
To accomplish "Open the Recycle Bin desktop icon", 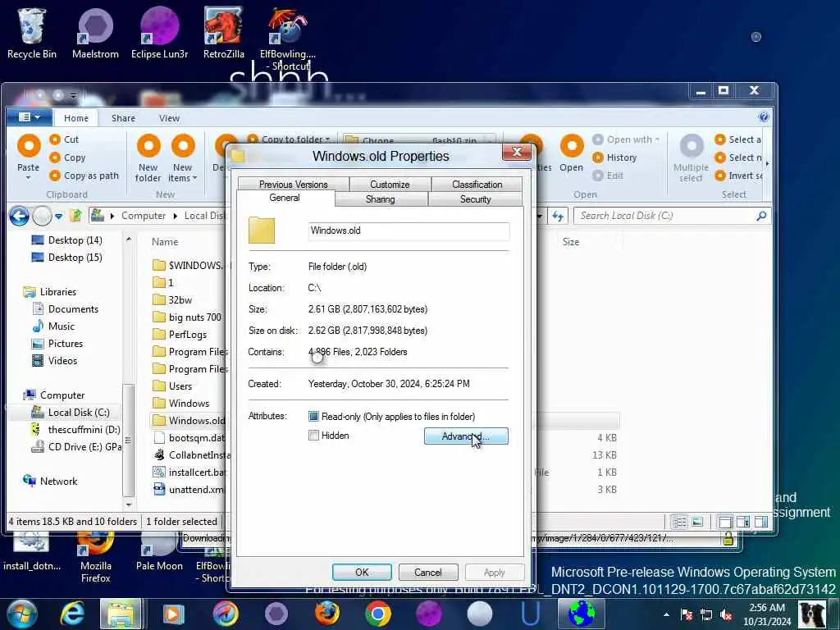I will pos(32,32).
